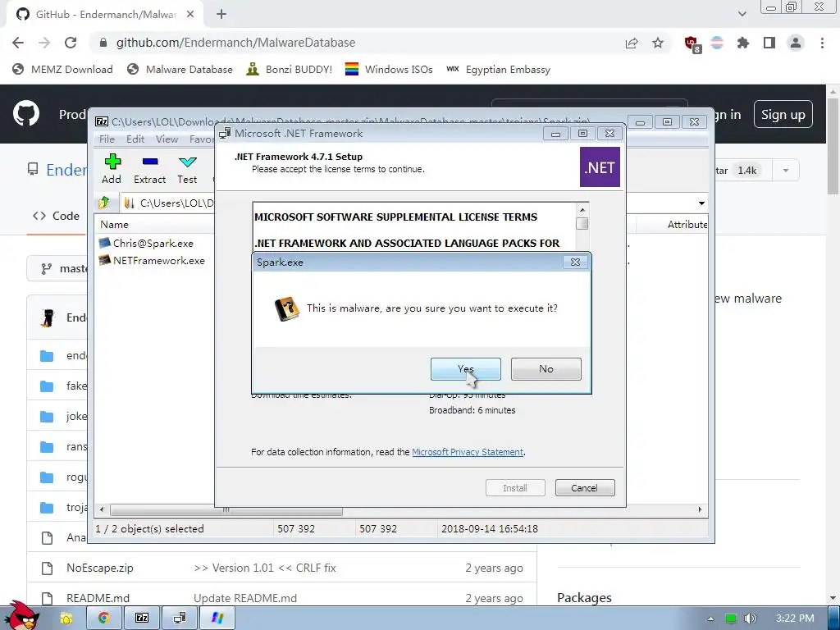
Task: Open a new browser tab
Action: [221, 15]
